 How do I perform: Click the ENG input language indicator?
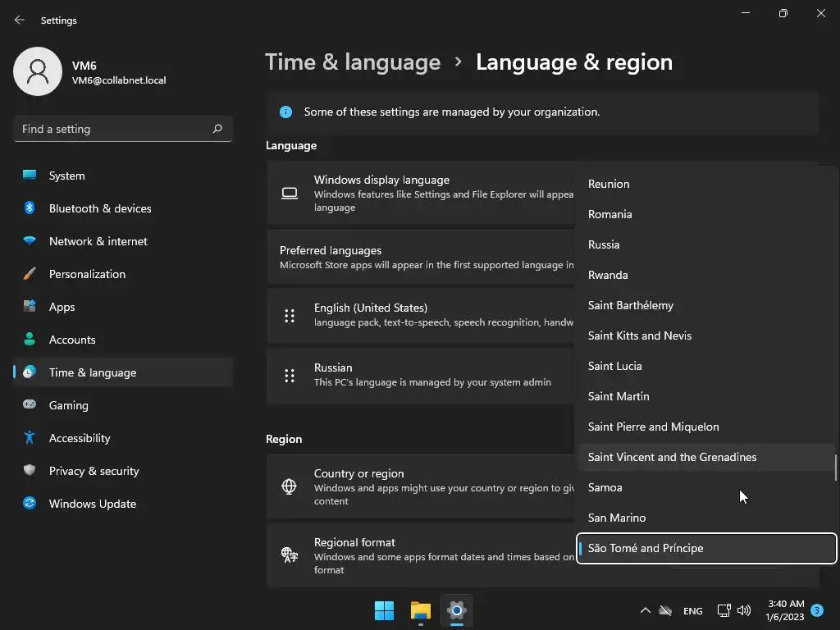click(692, 610)
